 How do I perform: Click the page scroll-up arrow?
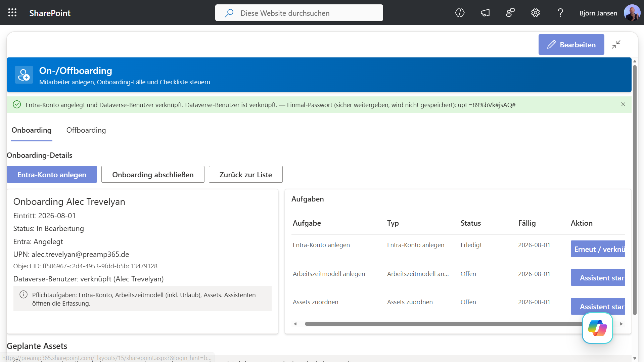pos(635,61)
